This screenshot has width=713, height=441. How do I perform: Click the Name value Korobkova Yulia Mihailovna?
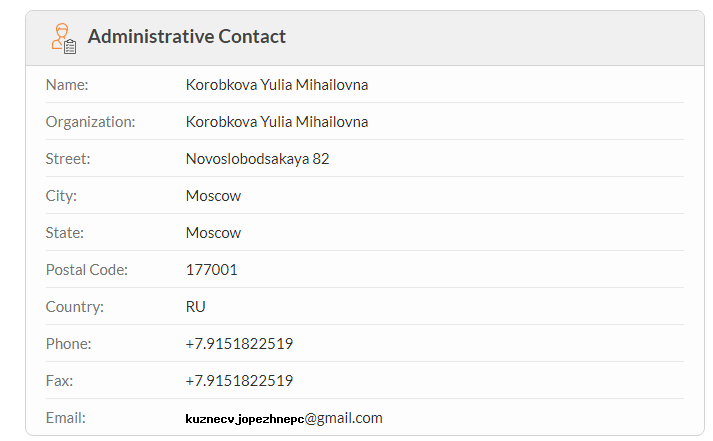pyautogui.click(x=277, y=85)
